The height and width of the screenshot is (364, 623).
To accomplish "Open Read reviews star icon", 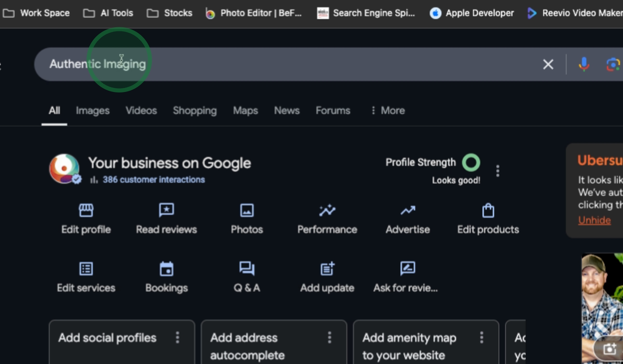I will click(166, 210).
